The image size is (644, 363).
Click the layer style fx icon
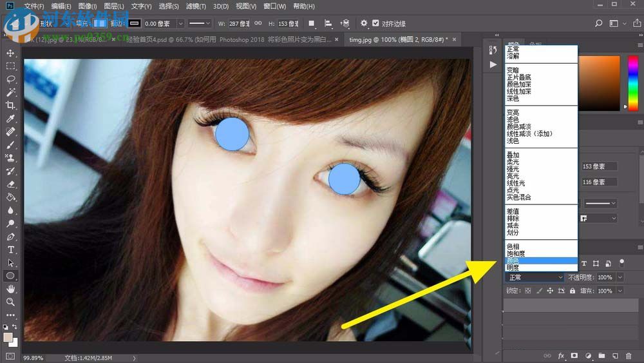[x=561, y=356]
